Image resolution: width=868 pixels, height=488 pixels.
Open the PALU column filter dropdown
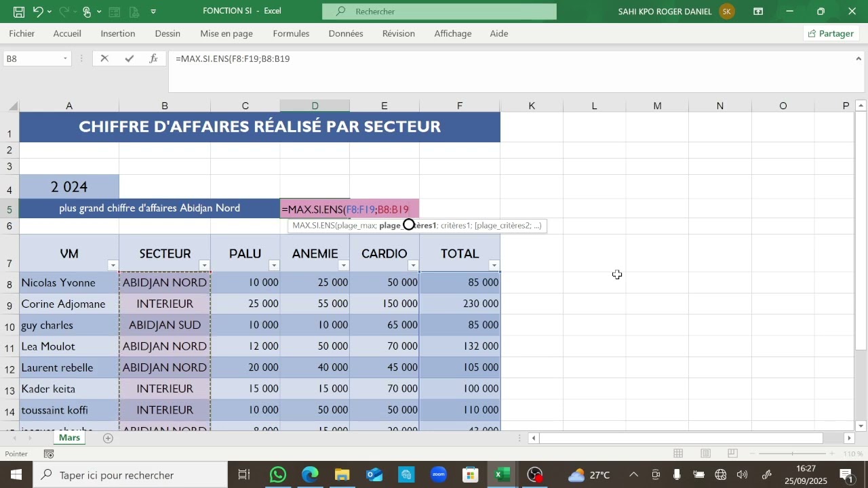274,266
